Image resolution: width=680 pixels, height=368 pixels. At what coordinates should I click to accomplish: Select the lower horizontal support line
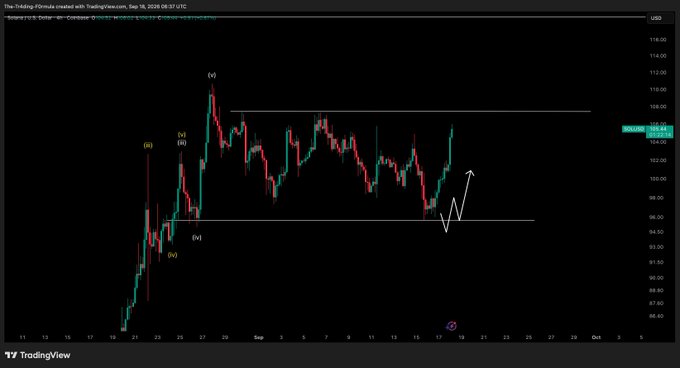[350, 221]
